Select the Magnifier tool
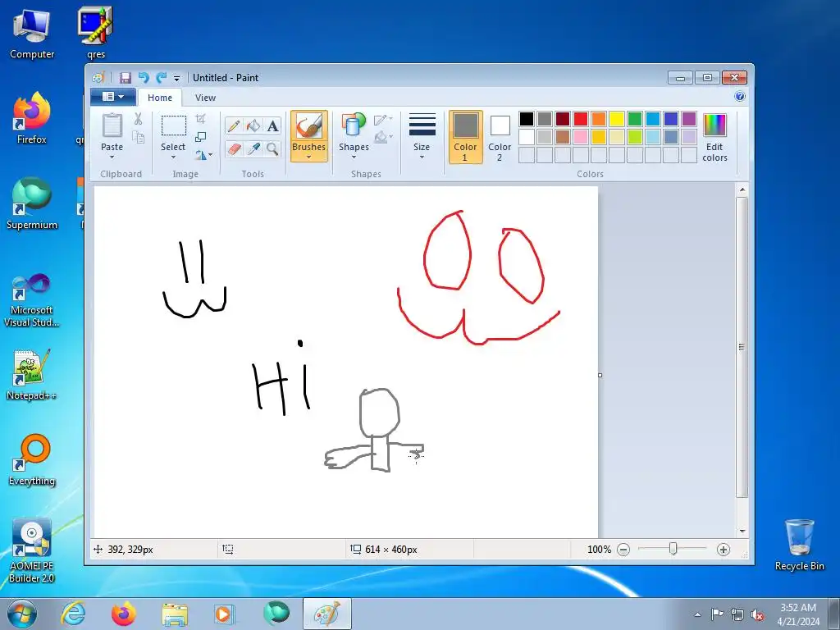The height and width of the screenshot is (630, 840). coord(272,148)
